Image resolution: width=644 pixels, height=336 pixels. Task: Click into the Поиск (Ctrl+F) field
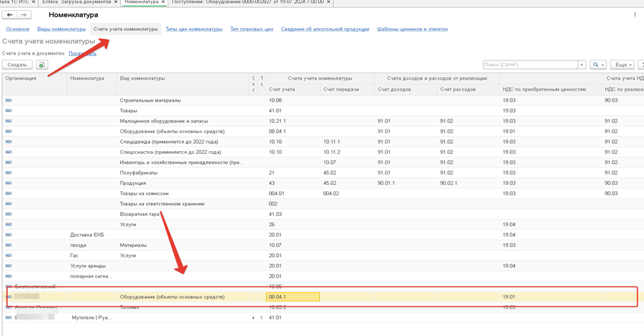tap(530, 65)
